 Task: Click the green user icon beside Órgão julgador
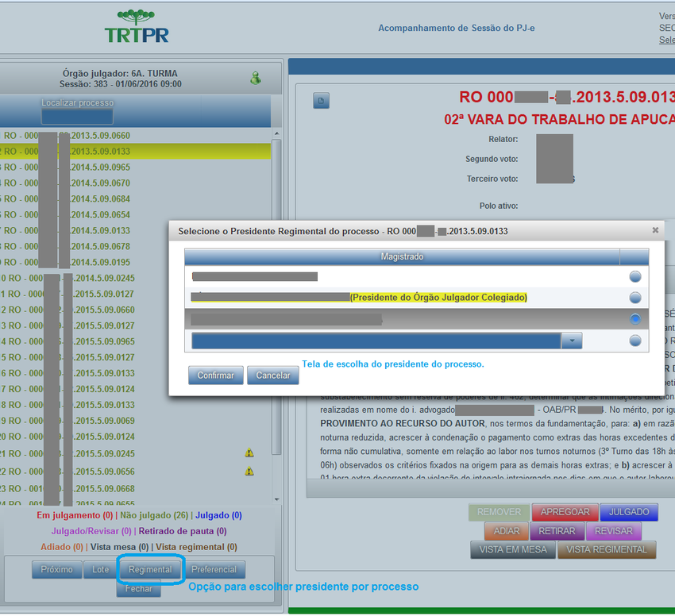[256, 78]
